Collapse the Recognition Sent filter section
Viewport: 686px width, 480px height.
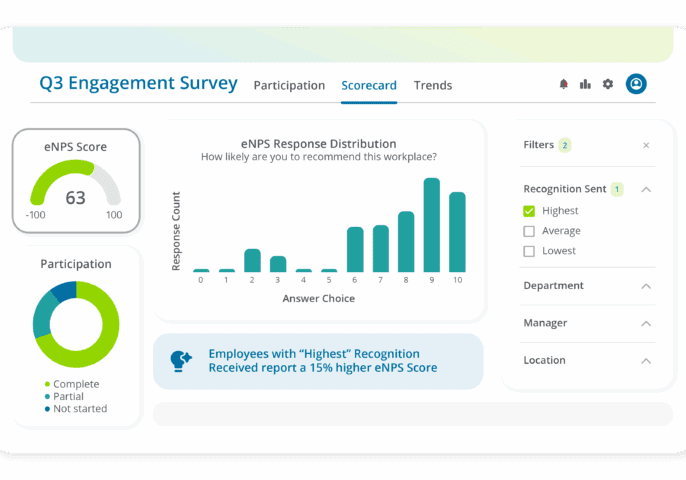pyautogui.click(x=646, y=189)
